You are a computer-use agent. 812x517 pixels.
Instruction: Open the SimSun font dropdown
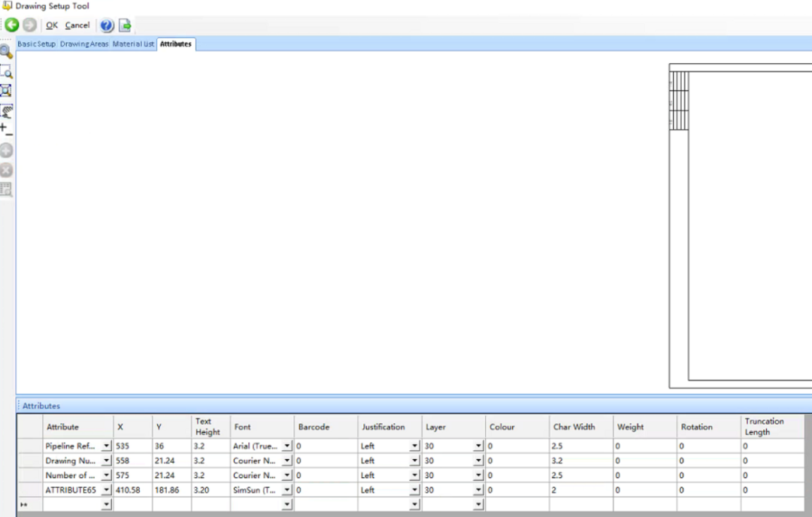point(287,489)
